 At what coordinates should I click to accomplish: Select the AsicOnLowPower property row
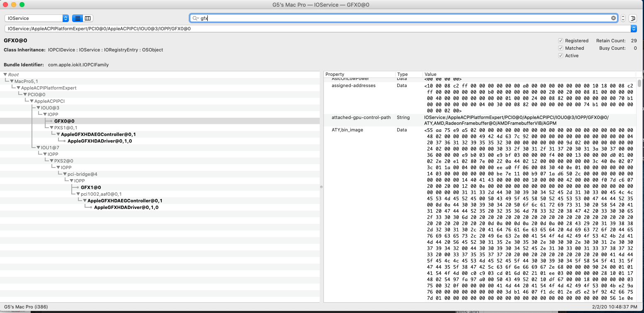[x=480, y=79]
